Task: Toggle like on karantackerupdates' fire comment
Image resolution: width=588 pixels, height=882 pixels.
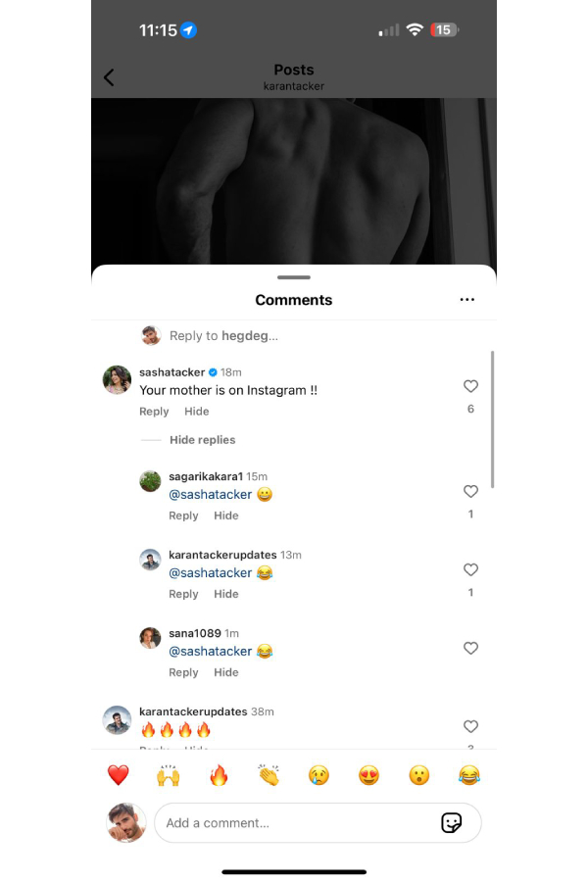Action: 470,726
